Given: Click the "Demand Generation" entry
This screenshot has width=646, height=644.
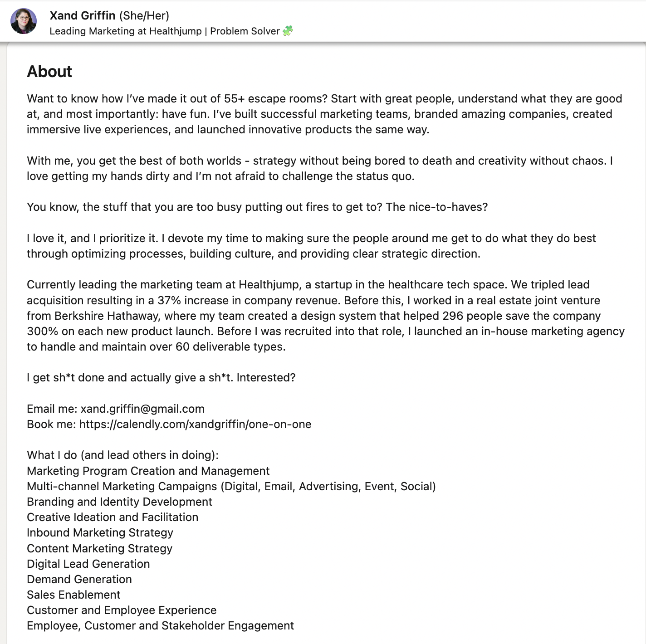Looking at the screenshot, I should (79, 579).
